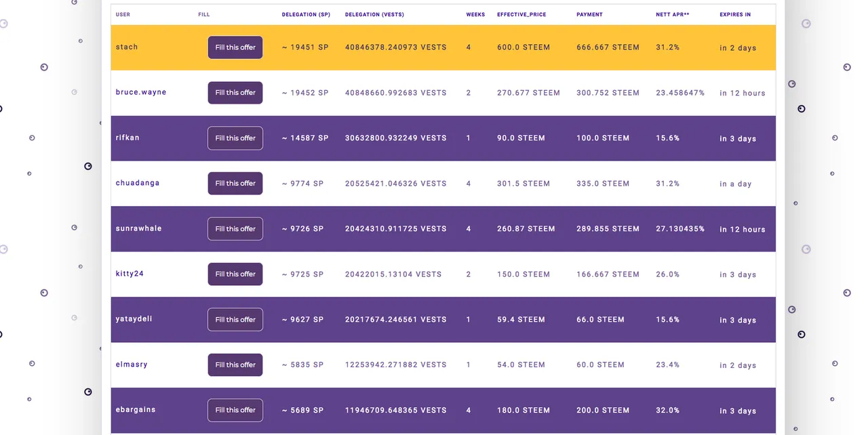This screenshot has width=868, height=435.
Task: Fill the offer from chuadanga
Action: click(235, 184)
